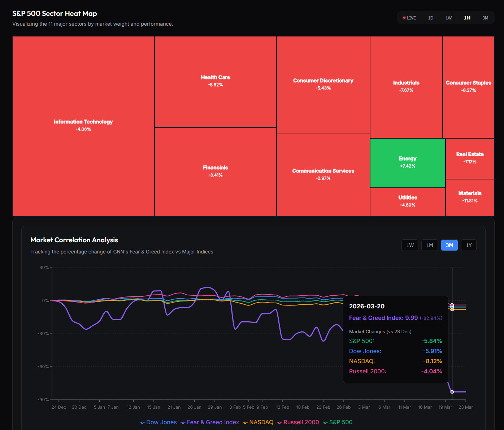Toggle Dow Jones series in chart legend
The height and width of the screenshot is (430, 504).
[x=158, y=422]
